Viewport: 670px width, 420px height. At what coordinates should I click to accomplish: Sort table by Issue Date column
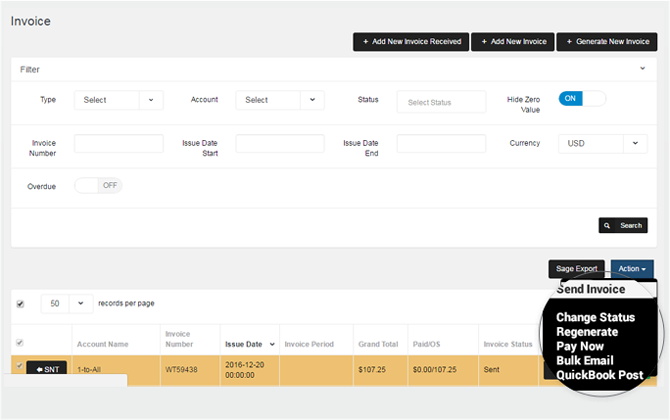pyautogui.click(x=248, y=343)
